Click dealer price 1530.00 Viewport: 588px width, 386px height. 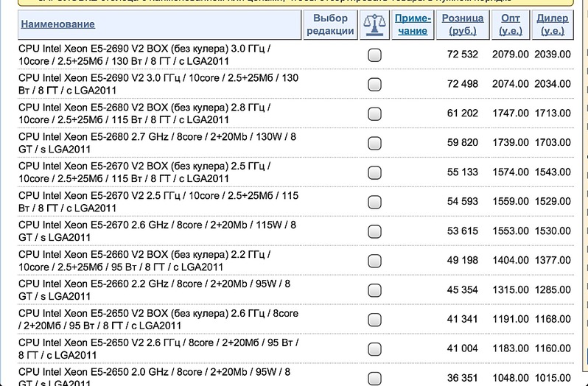553,231
